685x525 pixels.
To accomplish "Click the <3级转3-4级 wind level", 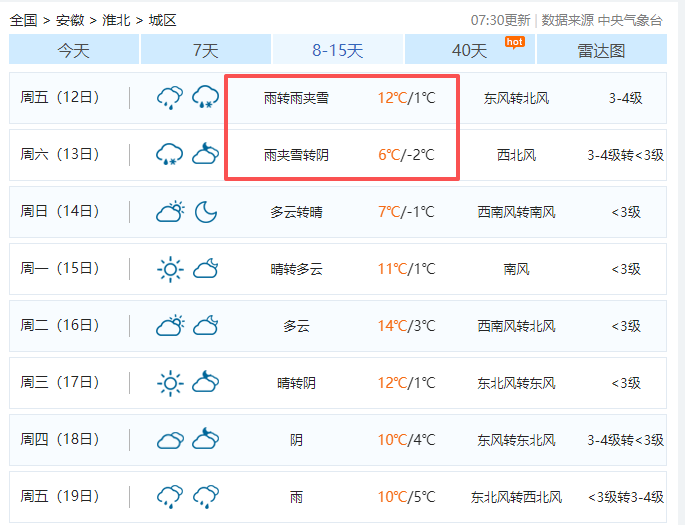I will click(626, 497).
